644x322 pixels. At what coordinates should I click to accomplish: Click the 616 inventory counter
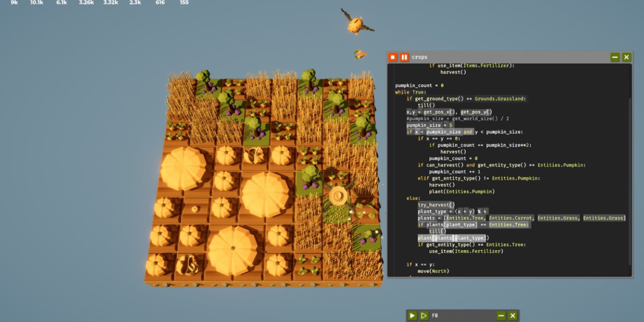click(160, 3)
